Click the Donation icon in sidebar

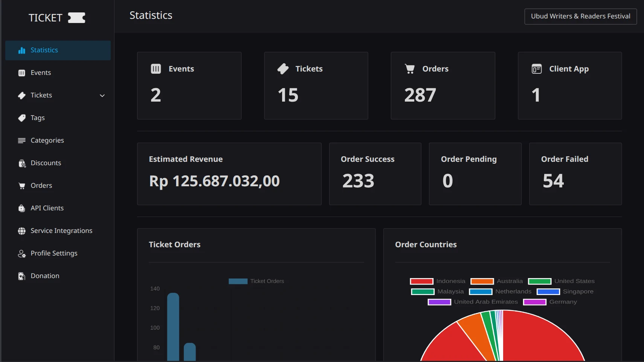coord(22,276)
